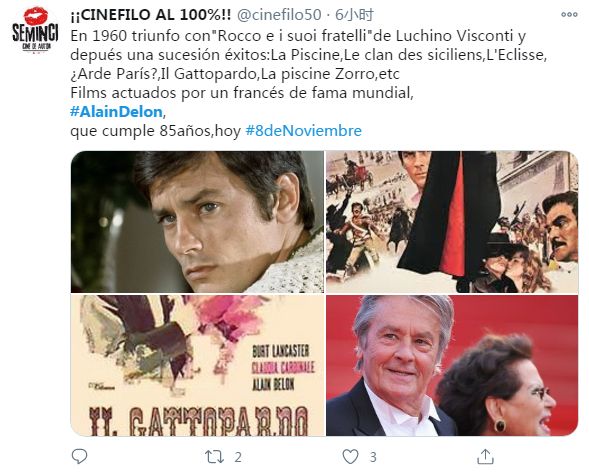The height and width of the screenshot is (475, 589).
Task: Open the Il Gattopardo poster image
Action: click(197, 365)
